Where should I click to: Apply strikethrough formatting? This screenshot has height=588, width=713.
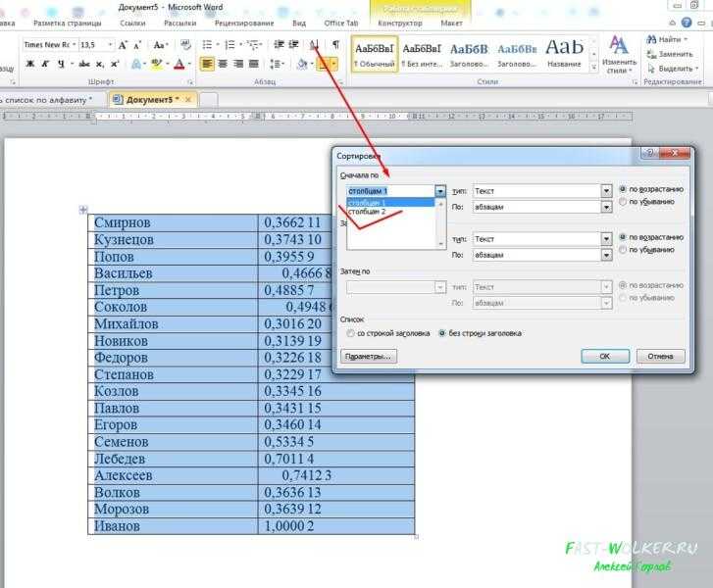(84, 64)
